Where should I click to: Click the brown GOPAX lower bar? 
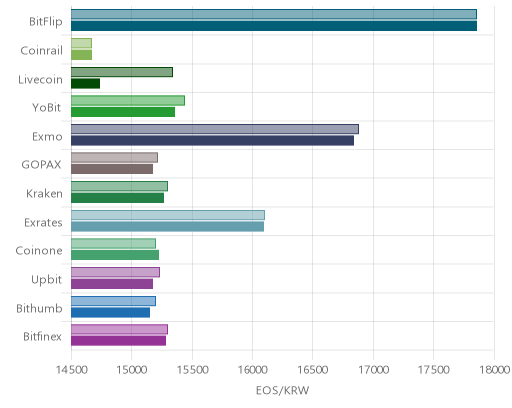click(x=112, y=169)
